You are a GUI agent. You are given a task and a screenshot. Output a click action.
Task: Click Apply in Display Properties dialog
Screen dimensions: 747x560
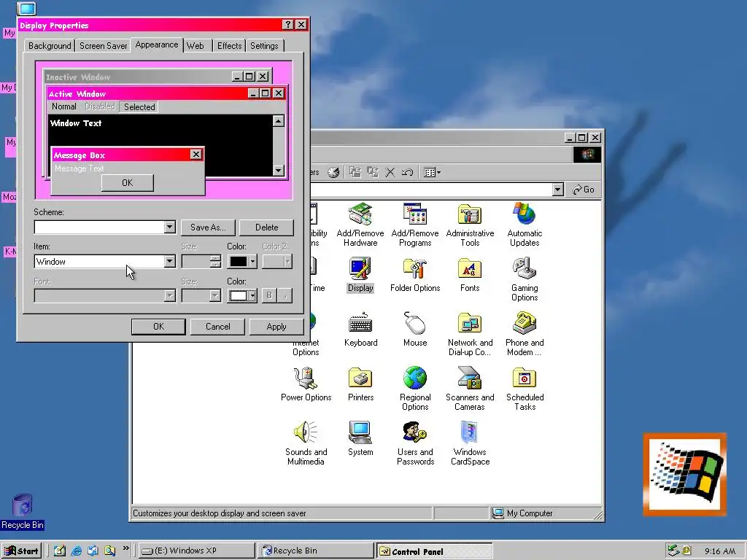pos(276,327)
